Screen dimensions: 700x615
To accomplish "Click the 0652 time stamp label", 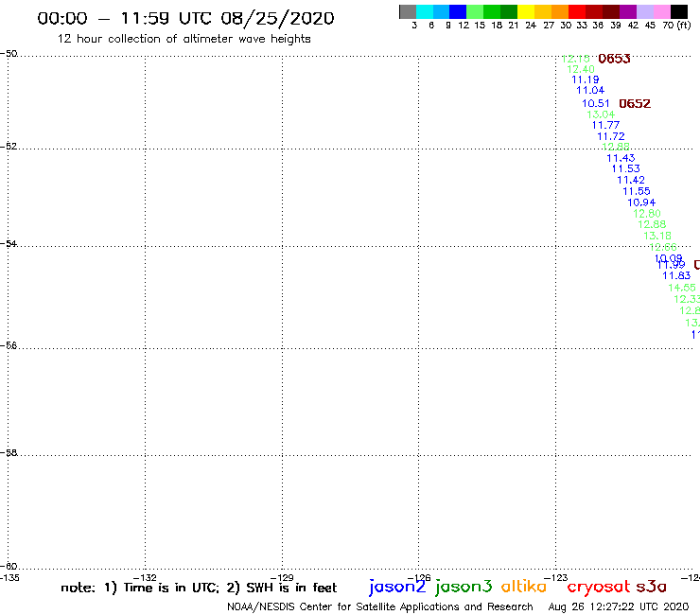I will 635,104.
